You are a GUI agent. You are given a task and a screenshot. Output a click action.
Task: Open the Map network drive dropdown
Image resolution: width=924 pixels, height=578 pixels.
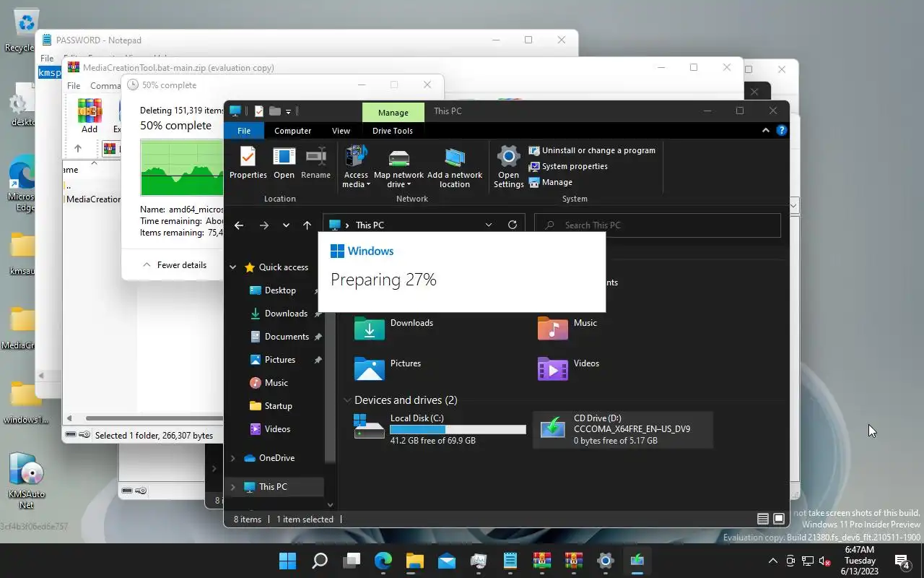pyautogui.click(x=398, y=168)
